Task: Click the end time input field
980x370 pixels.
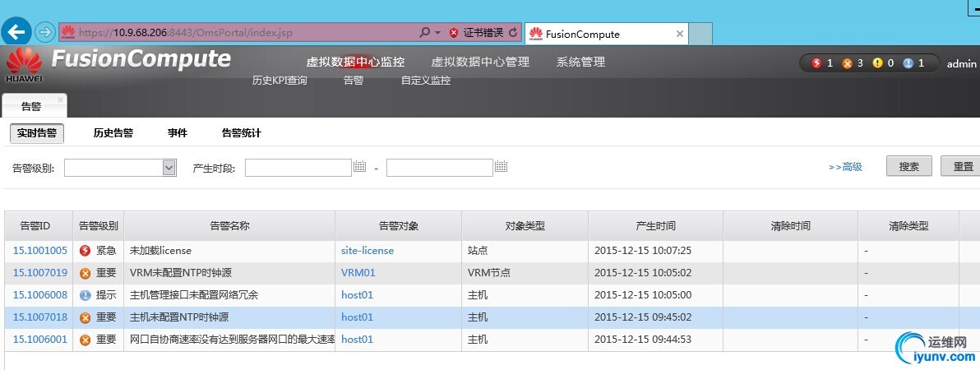Action: [440, 167]
